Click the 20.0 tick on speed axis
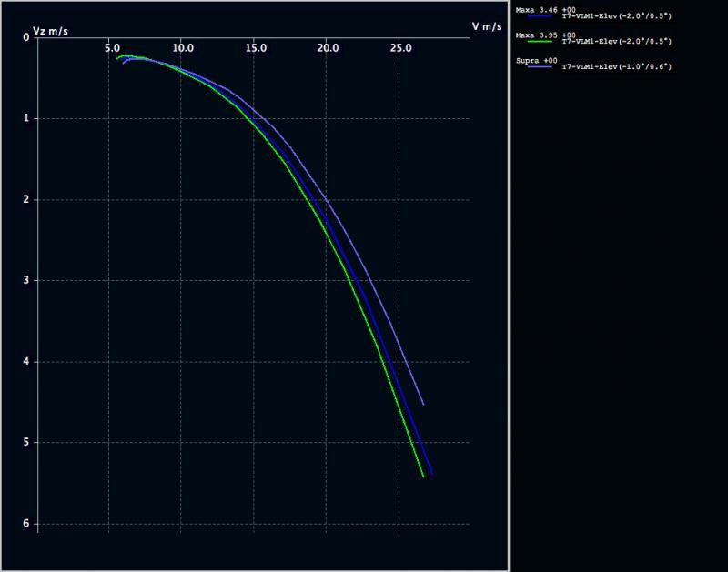The width and height of the screenshot is (728, 572). tap(327, 47)
